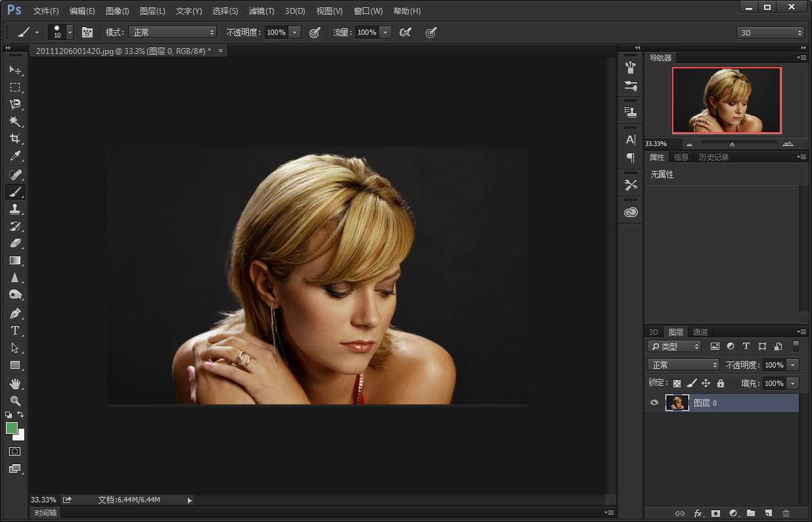
Task: Hide layer 图层 0 with eye icon
Action: [x=654, y=403]
